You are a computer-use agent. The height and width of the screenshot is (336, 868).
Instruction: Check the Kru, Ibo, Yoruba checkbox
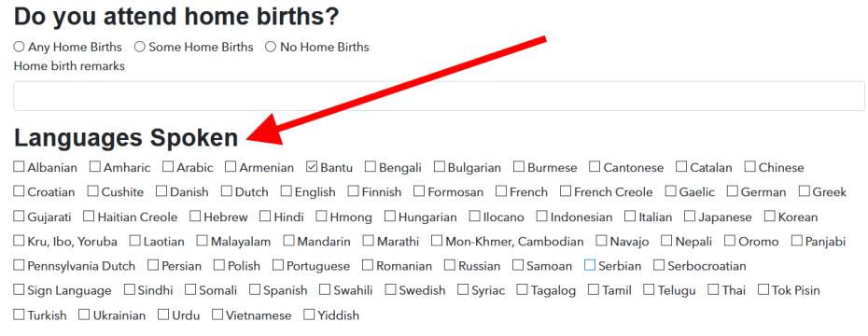click(19, 241)
